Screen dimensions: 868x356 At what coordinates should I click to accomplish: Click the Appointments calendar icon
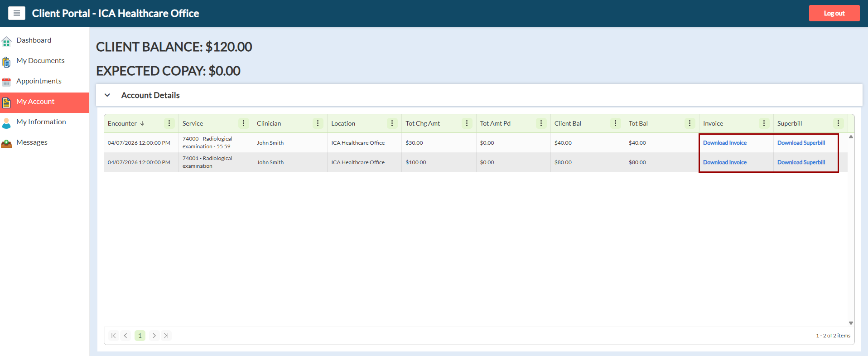(x=6, y=82)
